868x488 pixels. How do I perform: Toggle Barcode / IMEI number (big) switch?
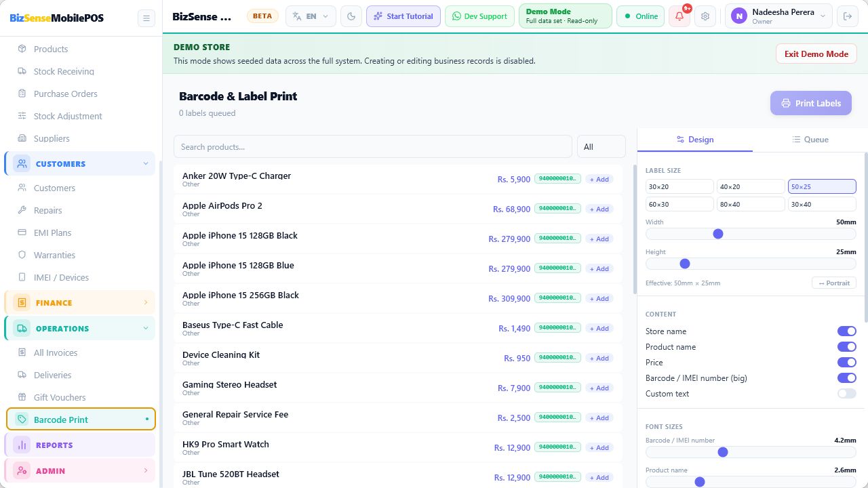(846, 378)
